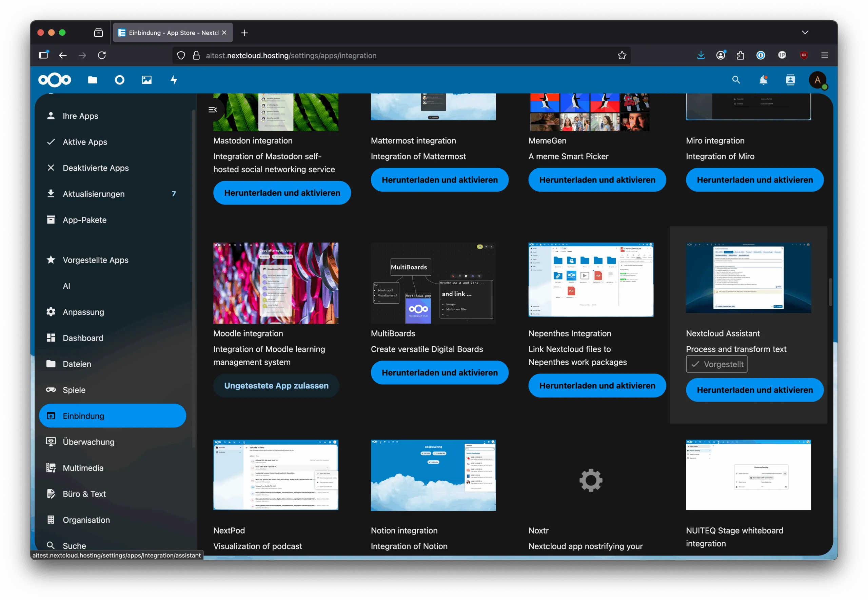The width and height of the screenshot is (868, 600).
Task: Open Aktualisierungen with 7 updates
Action: pyautogui.click(x=112, y=194)
